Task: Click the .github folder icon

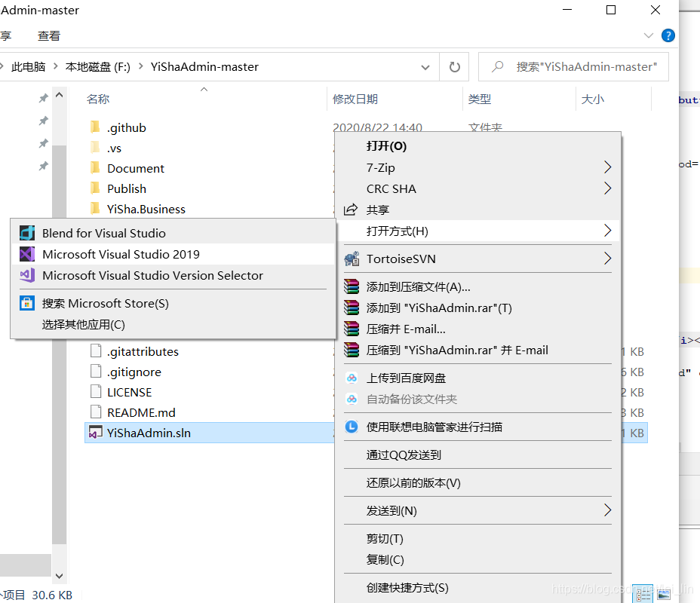Action: pyautogui.click(x=94, y=127)
